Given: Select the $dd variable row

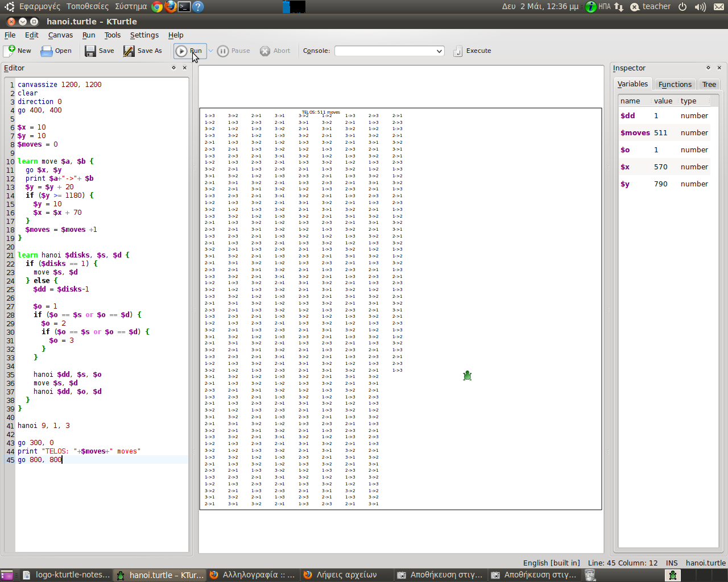Looking at the screenshot, I should [x=665, y=115].
